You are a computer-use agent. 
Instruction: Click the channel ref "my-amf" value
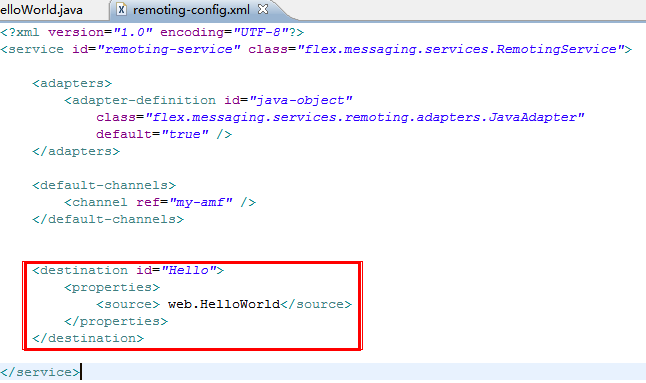201,202
